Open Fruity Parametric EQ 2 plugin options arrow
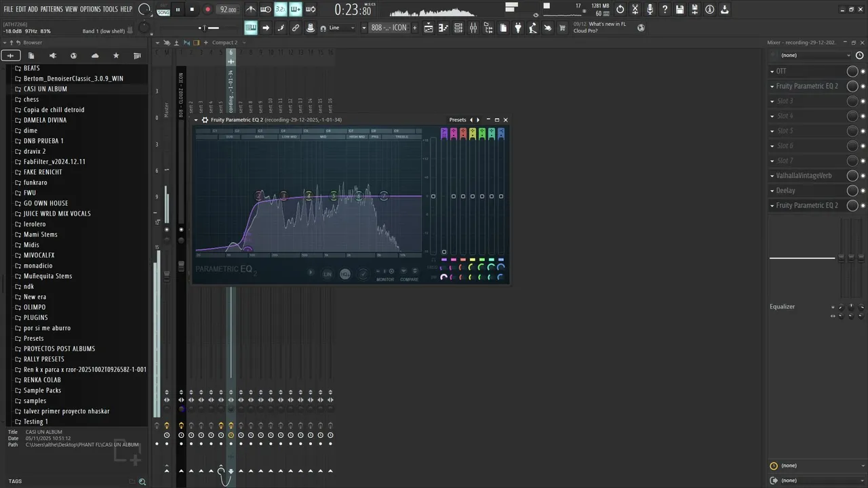 click(x=197, y=120)
